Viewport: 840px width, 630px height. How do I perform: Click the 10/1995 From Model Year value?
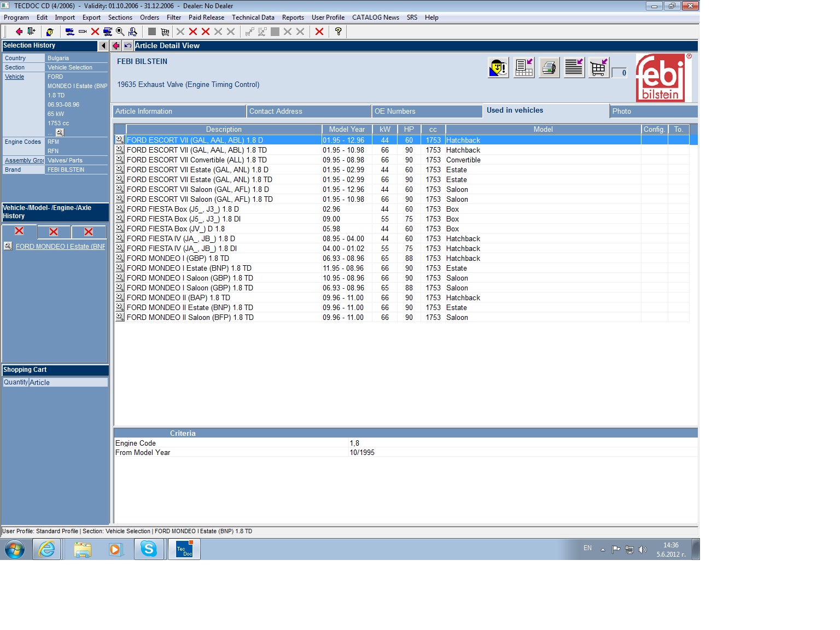coord(362,453)
